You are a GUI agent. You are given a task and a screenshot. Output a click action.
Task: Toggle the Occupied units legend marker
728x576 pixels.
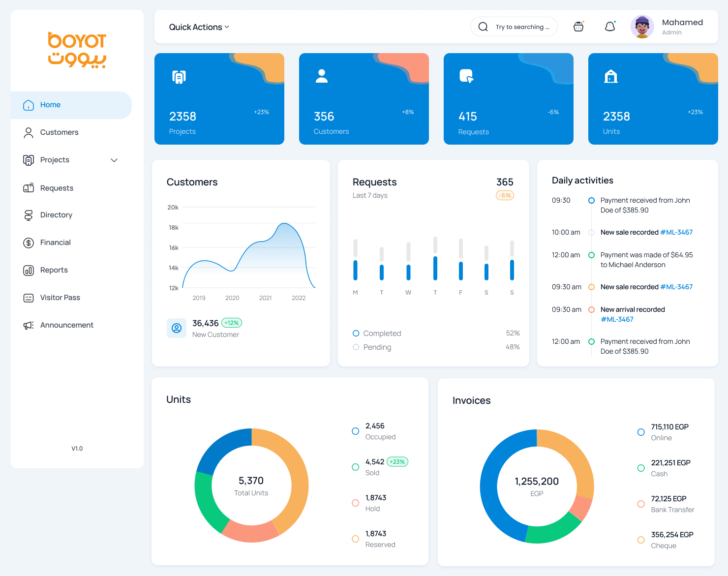click(356, 431)
